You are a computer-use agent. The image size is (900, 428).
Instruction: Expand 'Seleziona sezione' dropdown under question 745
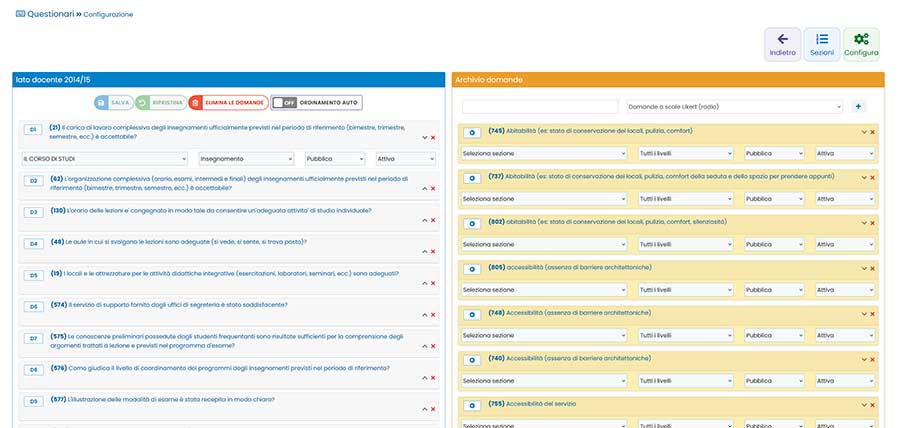click(544, 153)
